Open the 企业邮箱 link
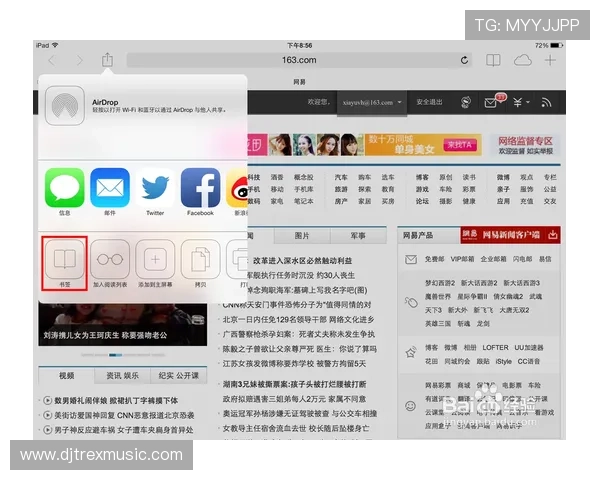The height and width of the screenshot is (480, 600). pos(493,260)
